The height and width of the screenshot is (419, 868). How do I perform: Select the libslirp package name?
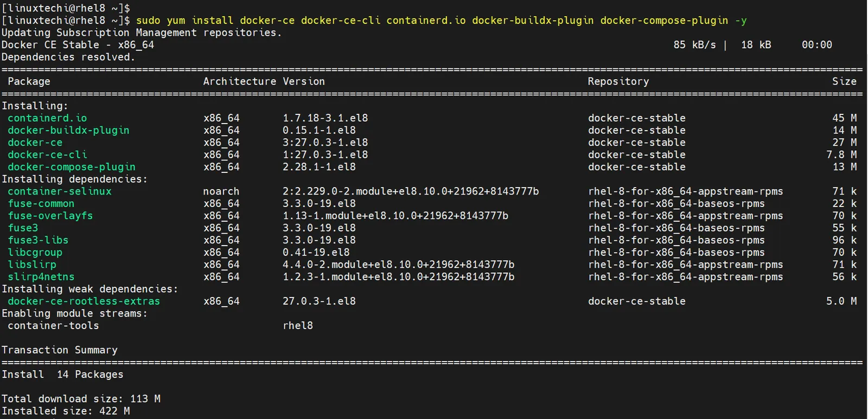32,265
